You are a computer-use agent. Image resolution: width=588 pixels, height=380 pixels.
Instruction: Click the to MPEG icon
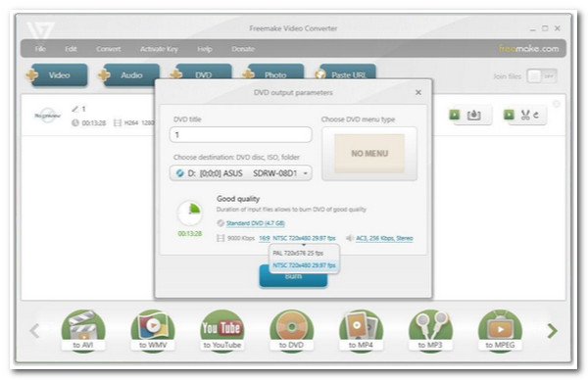click(x=500, y=330)
